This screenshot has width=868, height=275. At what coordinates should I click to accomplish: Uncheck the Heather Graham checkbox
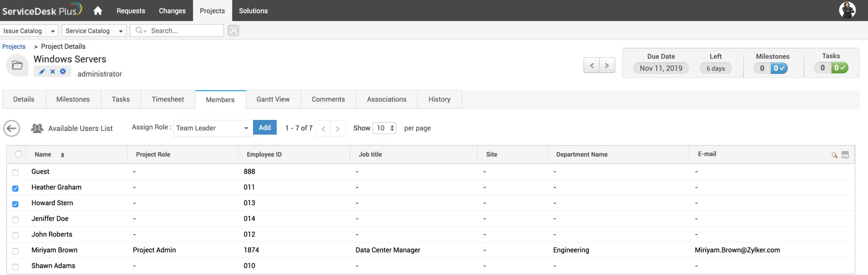(15, 188)
